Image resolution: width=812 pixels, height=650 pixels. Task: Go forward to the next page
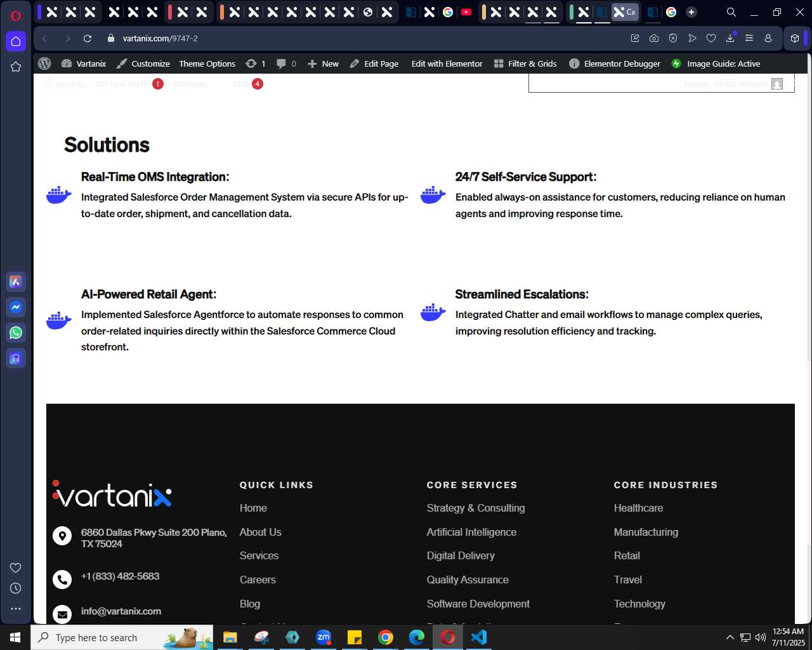click(67, 38)
